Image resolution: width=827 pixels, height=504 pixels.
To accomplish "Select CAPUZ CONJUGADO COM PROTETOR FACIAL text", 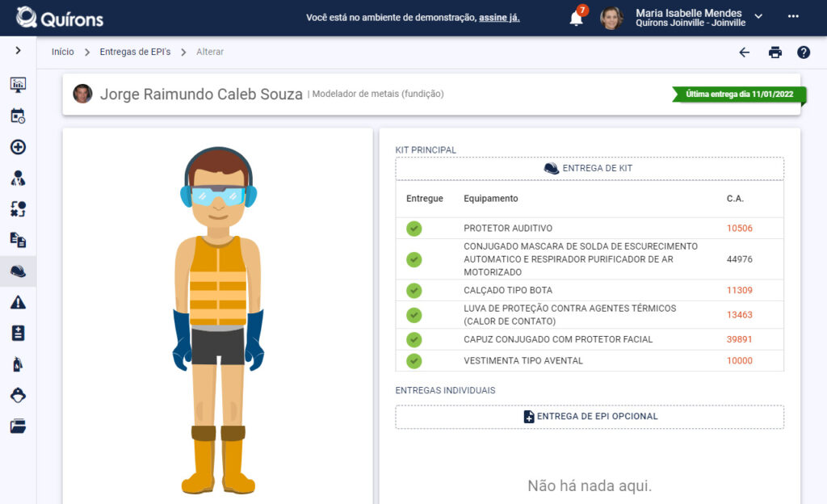I will pos(558,339).
